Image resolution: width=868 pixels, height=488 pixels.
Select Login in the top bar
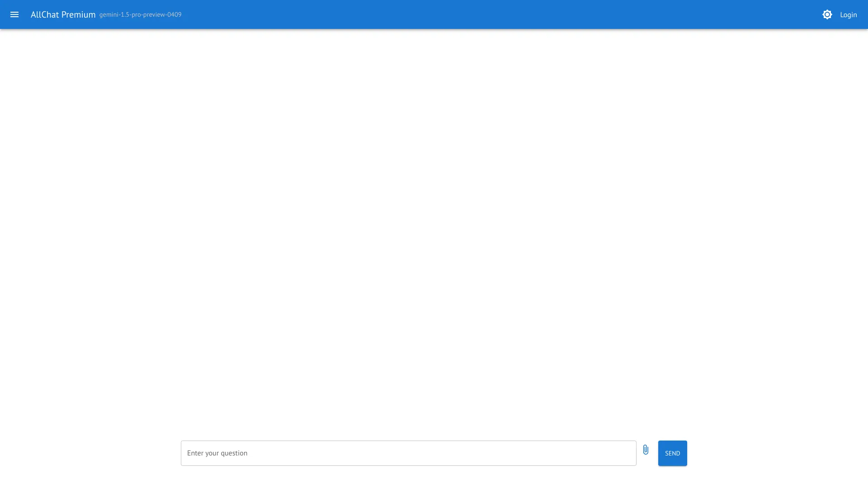pos(849,14)
